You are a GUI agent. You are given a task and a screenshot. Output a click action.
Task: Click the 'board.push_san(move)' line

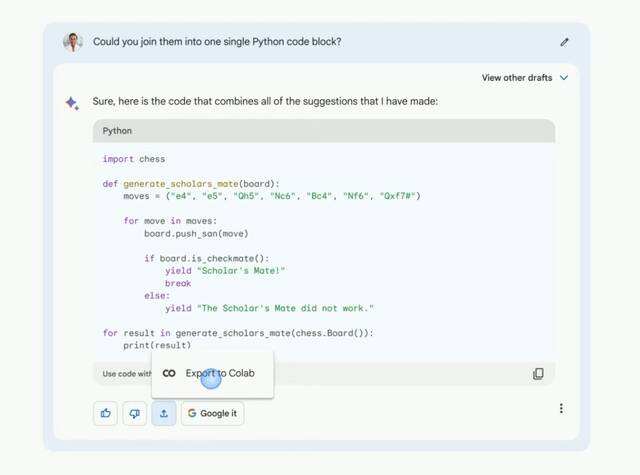196,234
